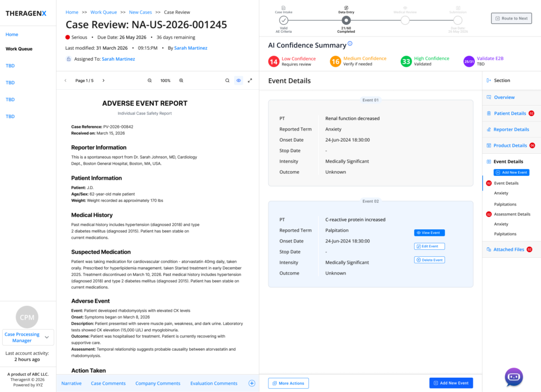Zoom out the document viewer
Screen dimensions: 541x392
(x=150, y=80)
